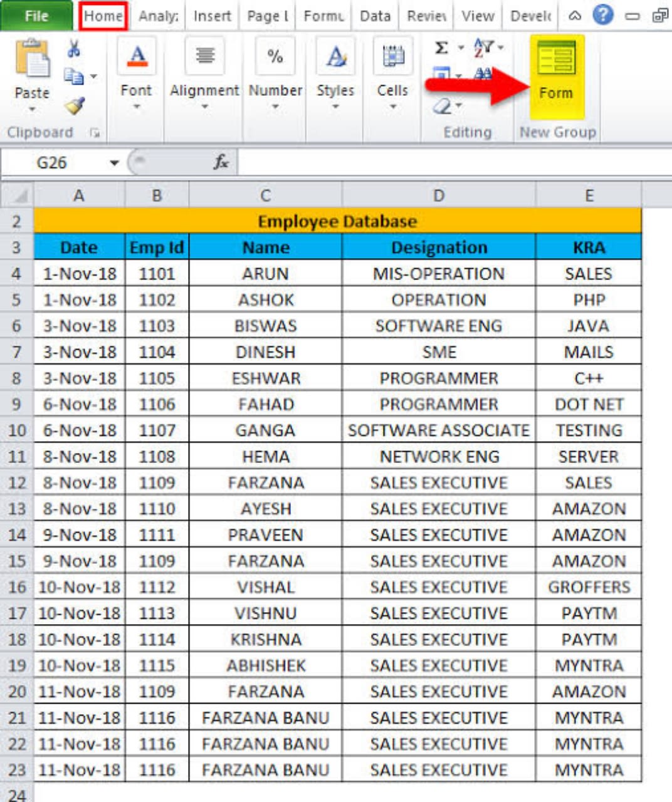Screen dimensions: 672x802
Task: Switch to the Data tab
Action: pos(375,16)
